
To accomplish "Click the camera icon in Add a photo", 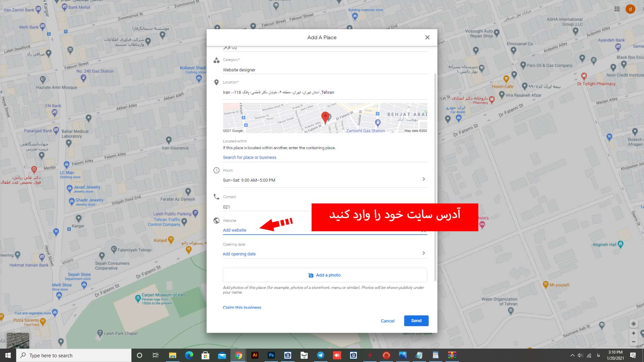I will click(x=311, y=275).
